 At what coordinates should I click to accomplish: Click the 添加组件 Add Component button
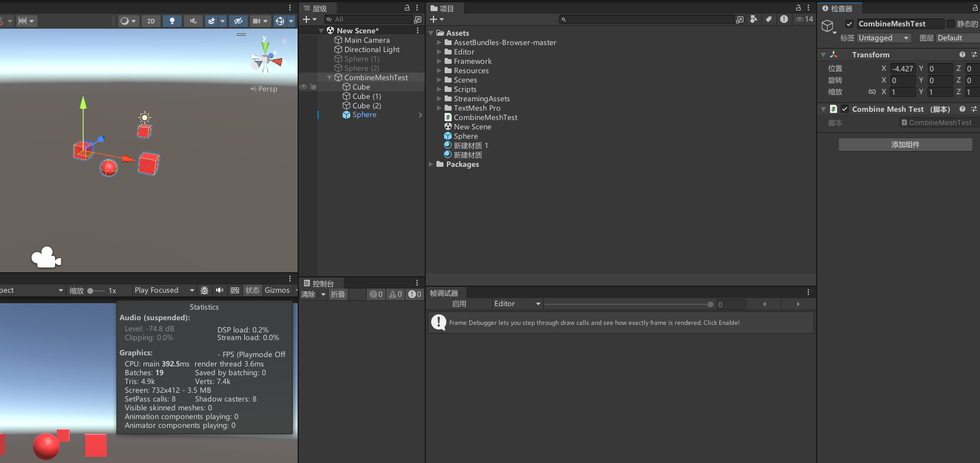pyautogui.click(x=905, y=145)
